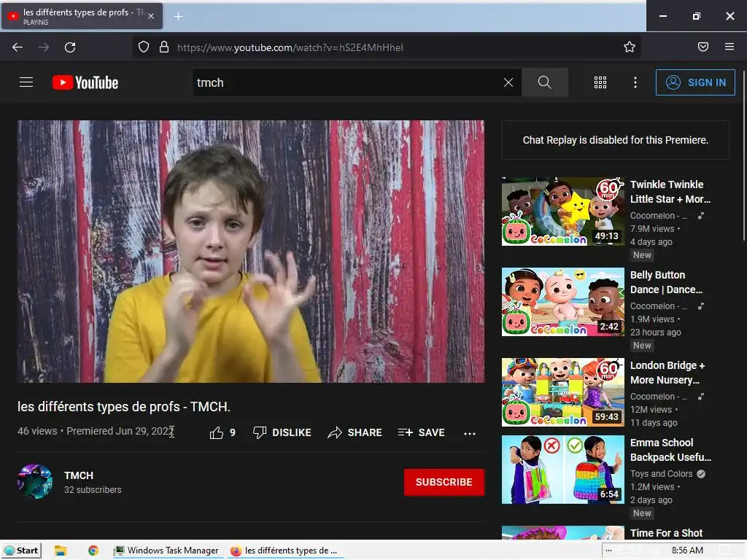Open the YouTube guide hamburger menu
The width and height of the screenshot is (747, 560).
pos(26,82)
